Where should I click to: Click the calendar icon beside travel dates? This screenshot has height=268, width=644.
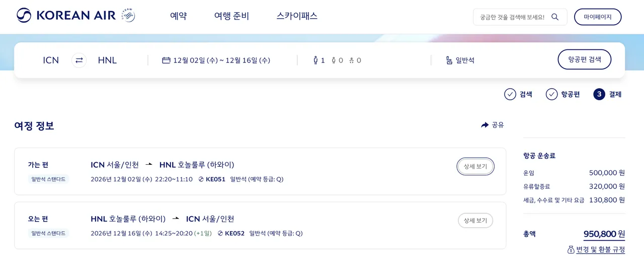tap(166, 60)
